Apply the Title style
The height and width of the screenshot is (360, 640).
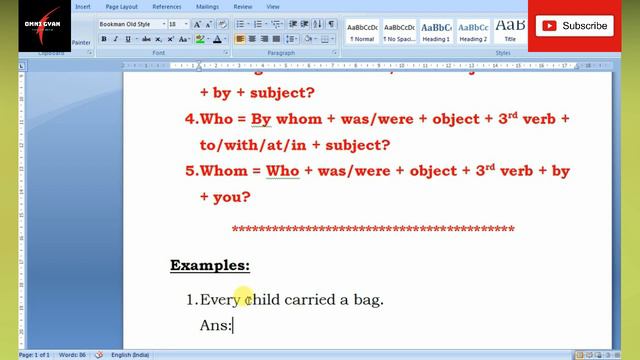click(510, 32)
